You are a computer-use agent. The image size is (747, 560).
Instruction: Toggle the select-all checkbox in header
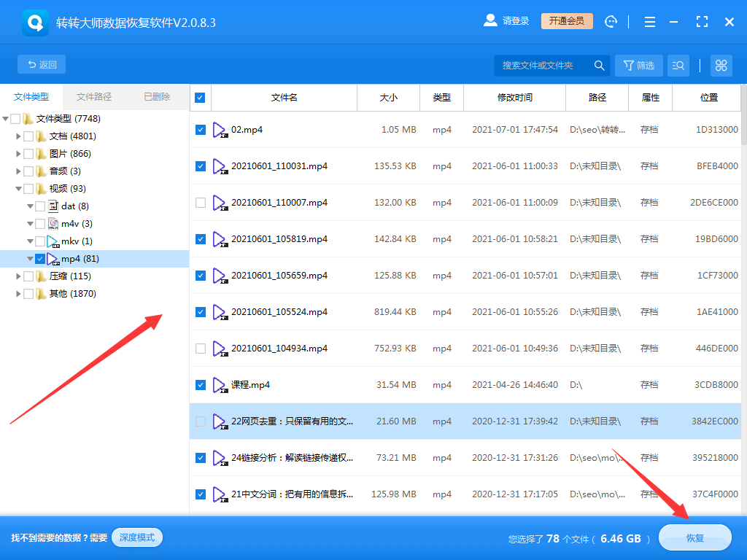tap(200, 98)
